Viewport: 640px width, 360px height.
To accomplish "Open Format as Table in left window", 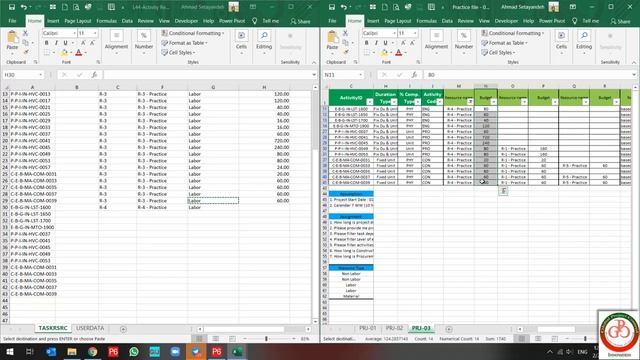I will click(184, 43).
